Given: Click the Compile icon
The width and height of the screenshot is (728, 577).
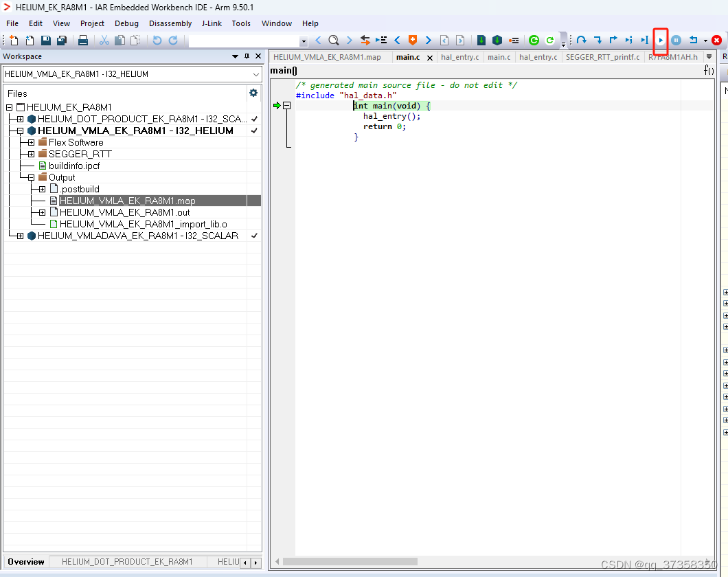Looking at the screenshot, I should pos(481,41).
